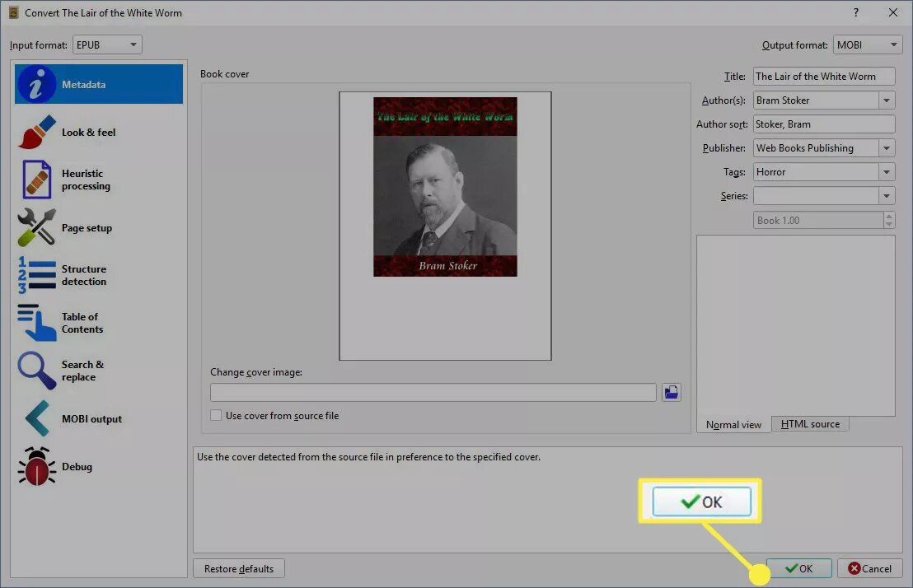Screen dimensions: 913x588
Task: Expand the Output format MOBI dropdown
Action: 867,45
